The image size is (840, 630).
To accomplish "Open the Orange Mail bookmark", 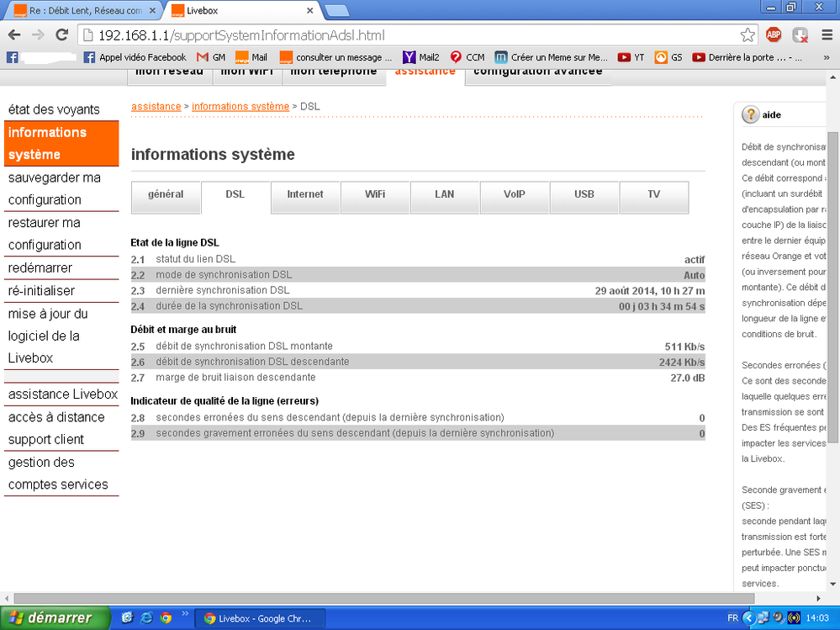I will click(251, 57).
